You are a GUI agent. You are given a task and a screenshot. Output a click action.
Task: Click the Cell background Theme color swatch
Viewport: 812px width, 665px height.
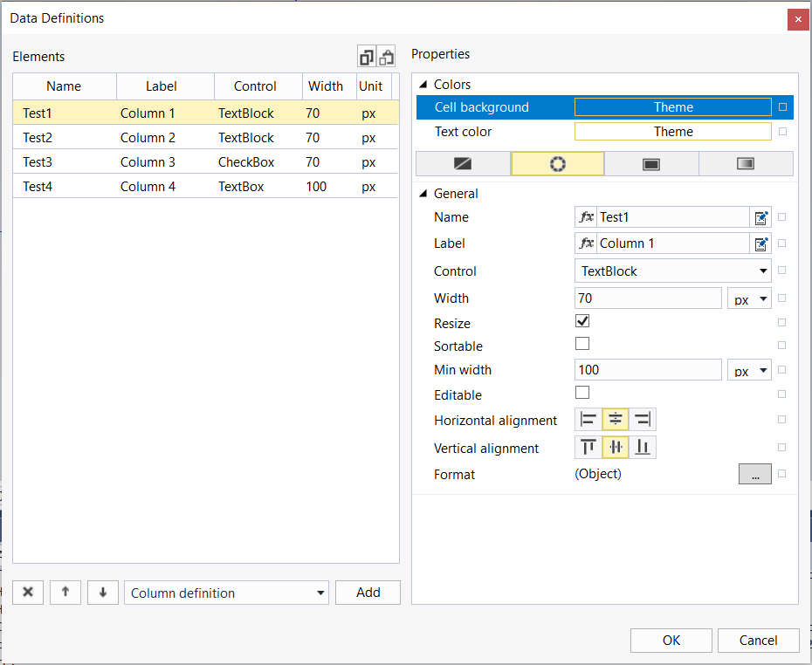673,107
